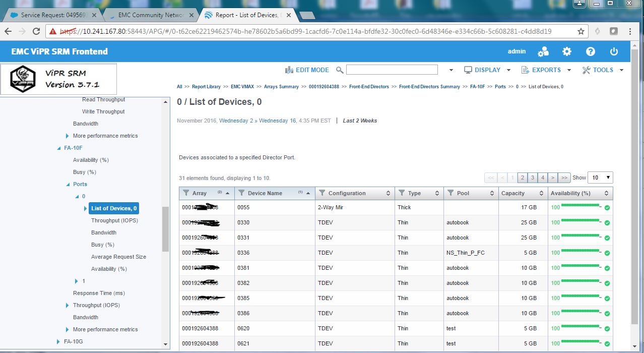The width and height of the screenshot is (644, 353).
Task: Click the EMC VMAX breadcrumb link
Action: click(x=242, y=87)
